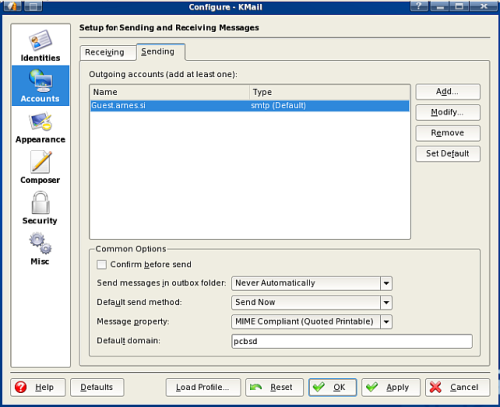Switch to the Receiving tab

108,53
